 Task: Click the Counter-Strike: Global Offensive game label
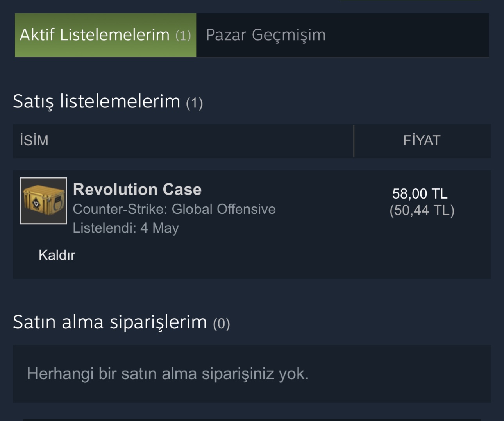click(174, 209)
